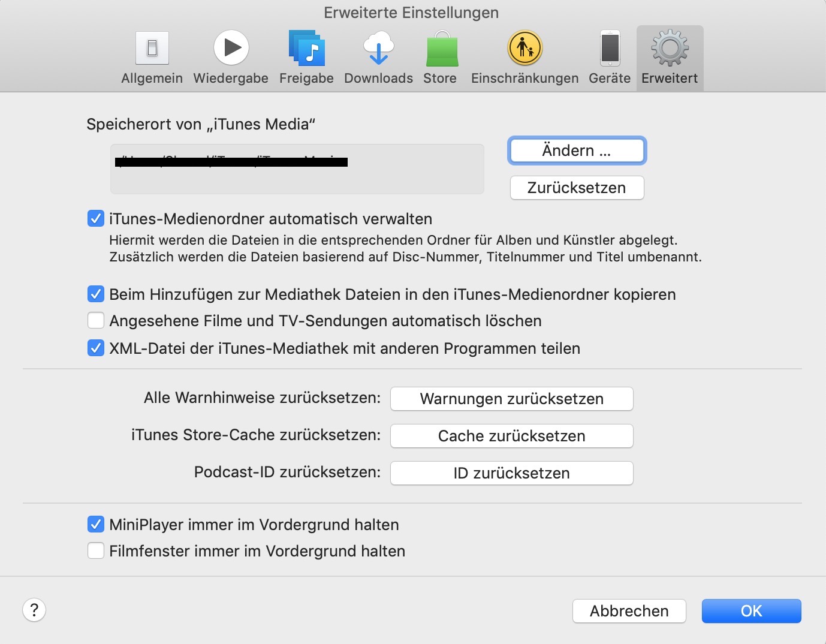Open the Geräte device icon
The height and width of the screenshot is (644, 826).
tap(610, 48)
